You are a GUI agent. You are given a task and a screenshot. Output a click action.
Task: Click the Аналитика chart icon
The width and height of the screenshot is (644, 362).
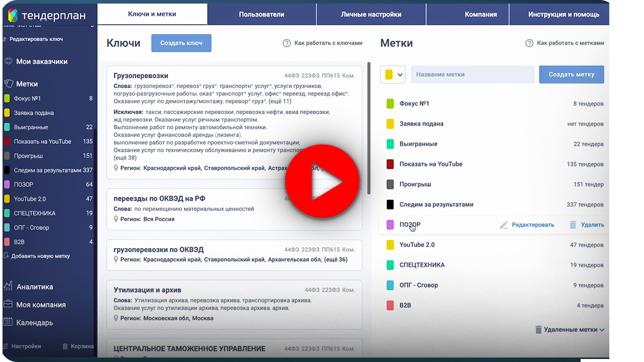coord(8,287)
